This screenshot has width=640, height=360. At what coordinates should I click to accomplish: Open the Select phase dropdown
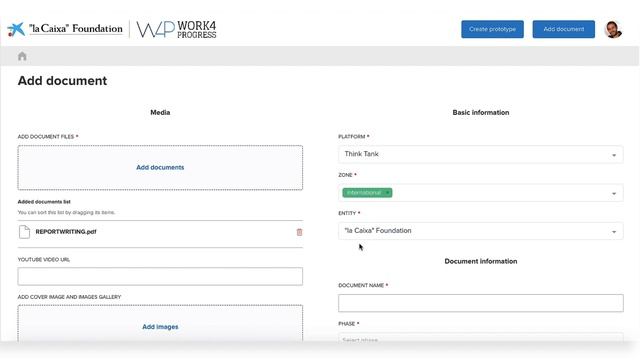coord(480,338)
